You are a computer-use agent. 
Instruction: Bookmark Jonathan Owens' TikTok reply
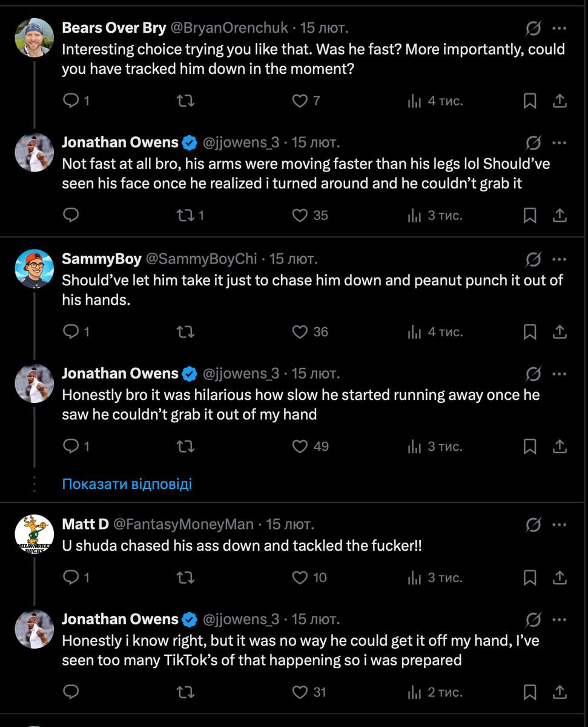pos(530,691)
